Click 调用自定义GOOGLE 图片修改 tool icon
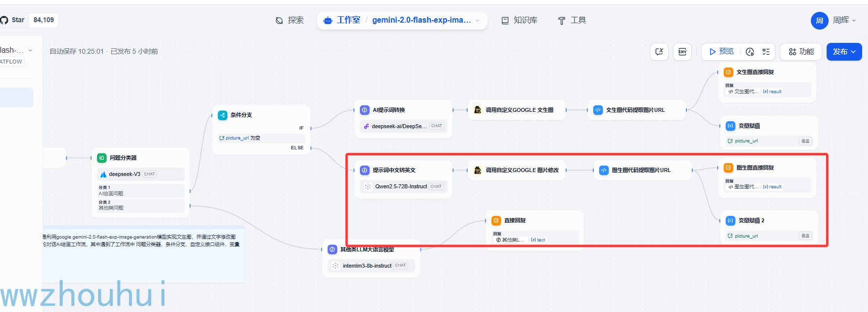 [478, 170]
